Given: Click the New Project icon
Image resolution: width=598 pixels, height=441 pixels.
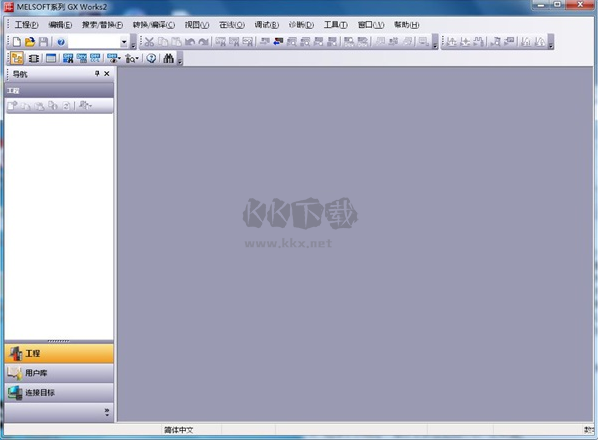Looking at the screenshot, I should (x=16, y=42).
